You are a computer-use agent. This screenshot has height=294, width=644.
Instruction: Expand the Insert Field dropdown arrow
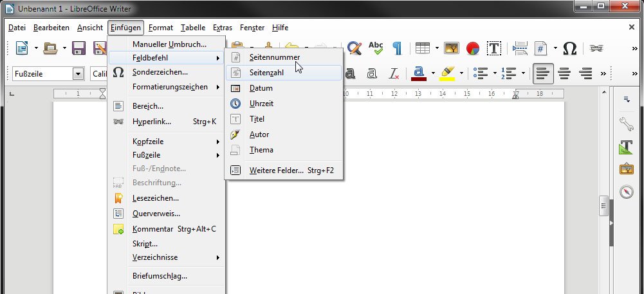[555, 48]
